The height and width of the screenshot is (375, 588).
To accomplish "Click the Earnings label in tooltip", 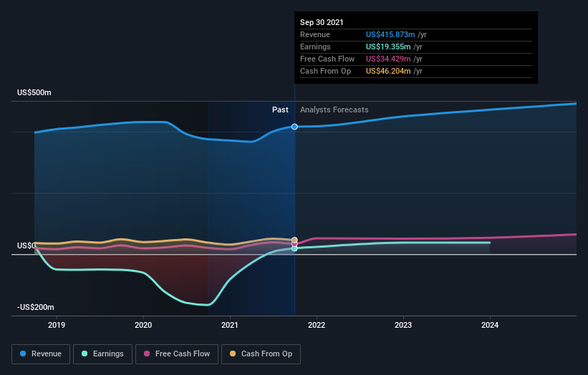I will 315,47.
